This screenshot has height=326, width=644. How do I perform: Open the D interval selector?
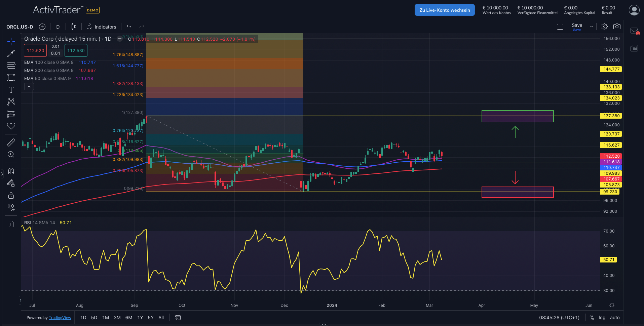point(58,27)
